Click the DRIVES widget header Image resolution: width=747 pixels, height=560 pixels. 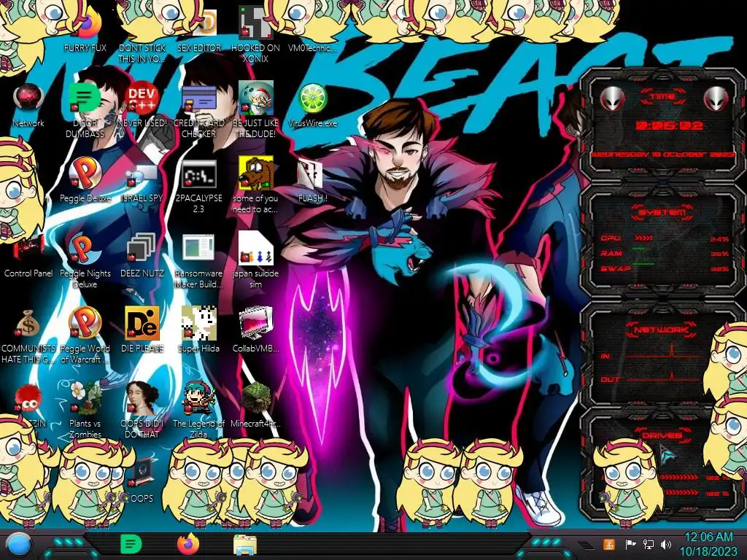pos(662,435)
